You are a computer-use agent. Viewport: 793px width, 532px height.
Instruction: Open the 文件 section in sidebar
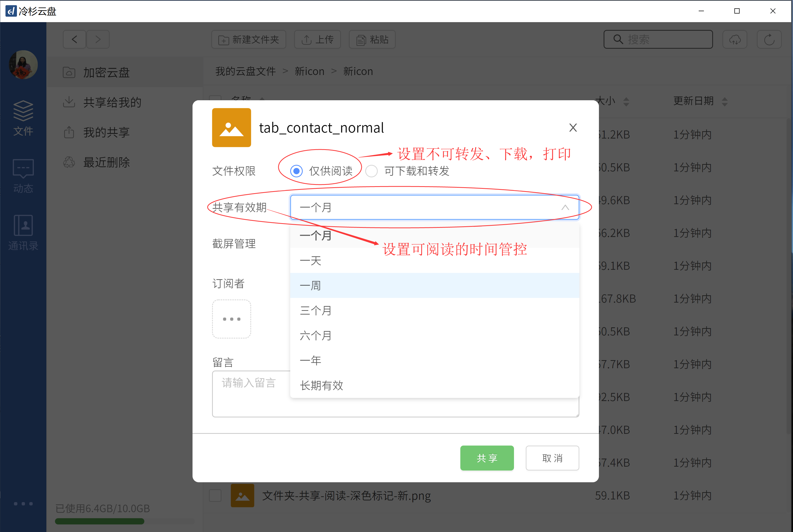23,117
